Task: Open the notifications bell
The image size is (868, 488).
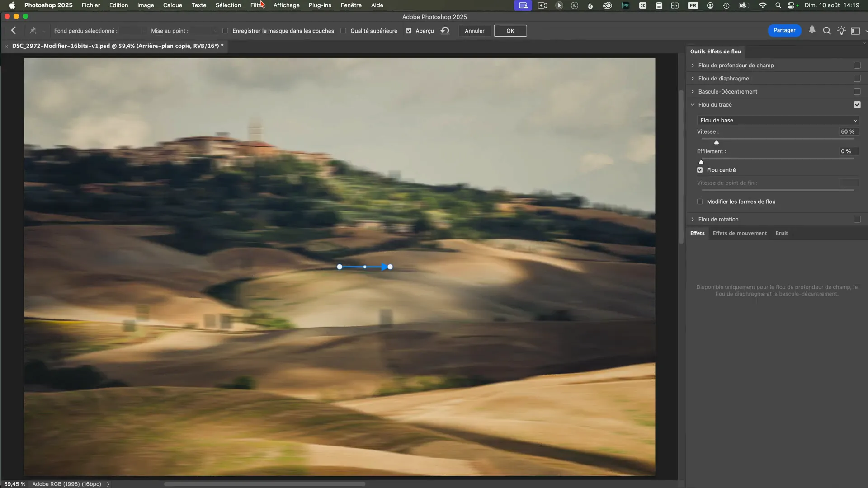Action: 812,30
